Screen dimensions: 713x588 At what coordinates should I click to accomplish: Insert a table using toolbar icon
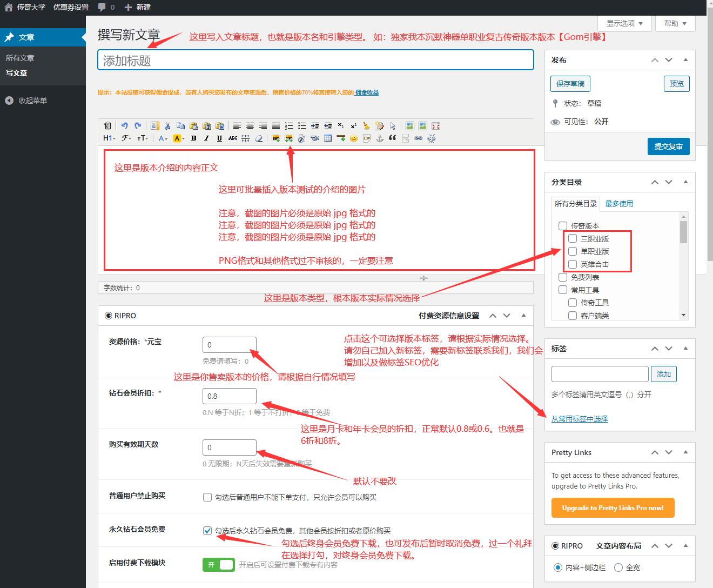(328, 138)
